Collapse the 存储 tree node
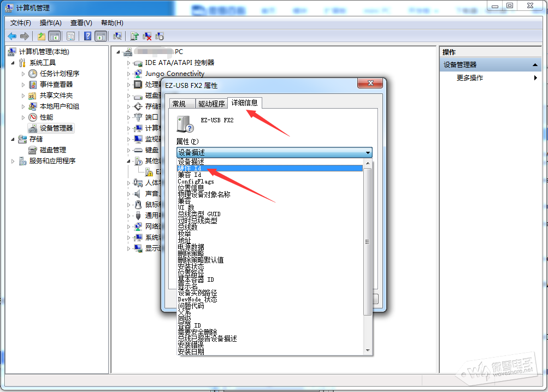The height and width of the screenshot is (392, 548). point(13,139)
